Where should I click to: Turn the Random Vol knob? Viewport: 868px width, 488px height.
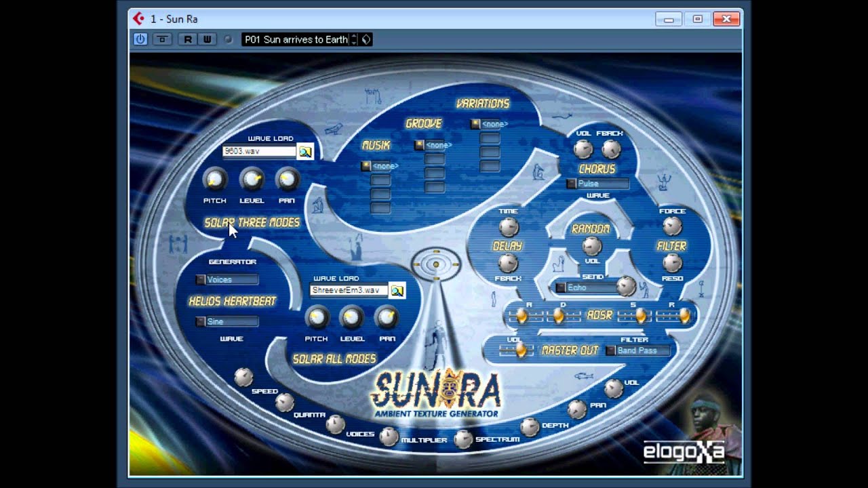(x=592, y=245)
